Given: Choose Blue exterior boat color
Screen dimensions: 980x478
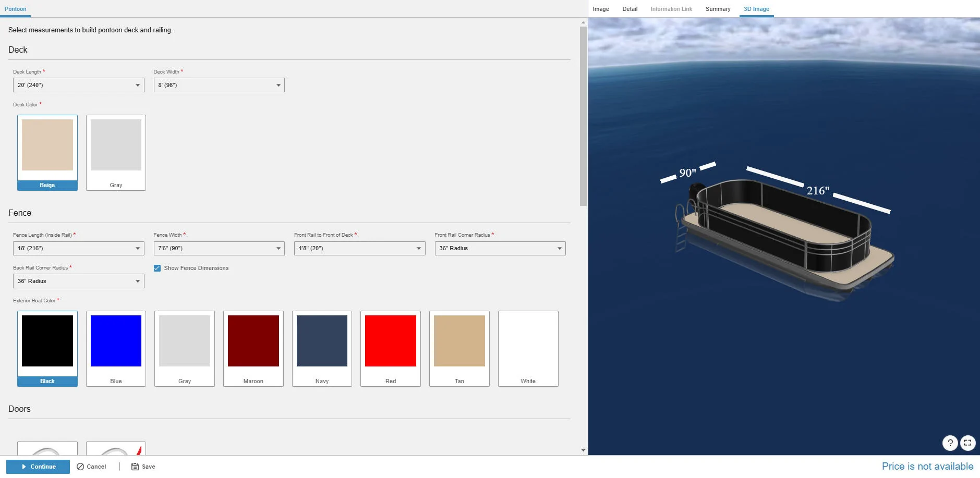Looking at the screenshot, I should (116, 349).
